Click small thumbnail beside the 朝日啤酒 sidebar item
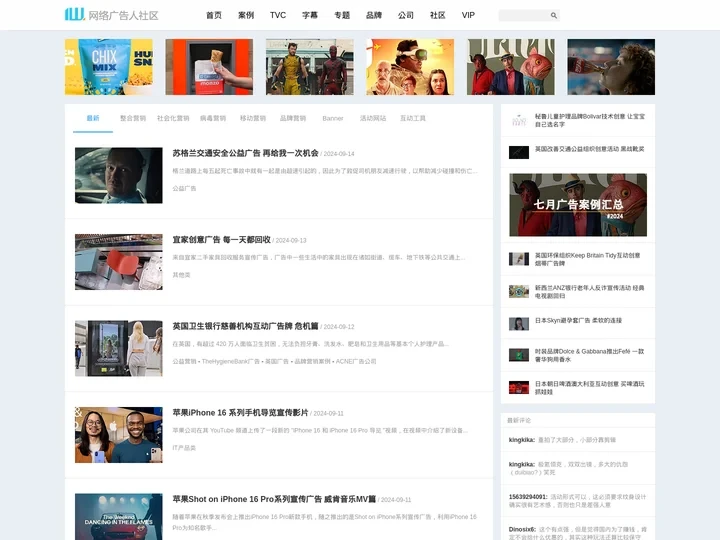This screenshot has height=540, width=720. [519, 388]
